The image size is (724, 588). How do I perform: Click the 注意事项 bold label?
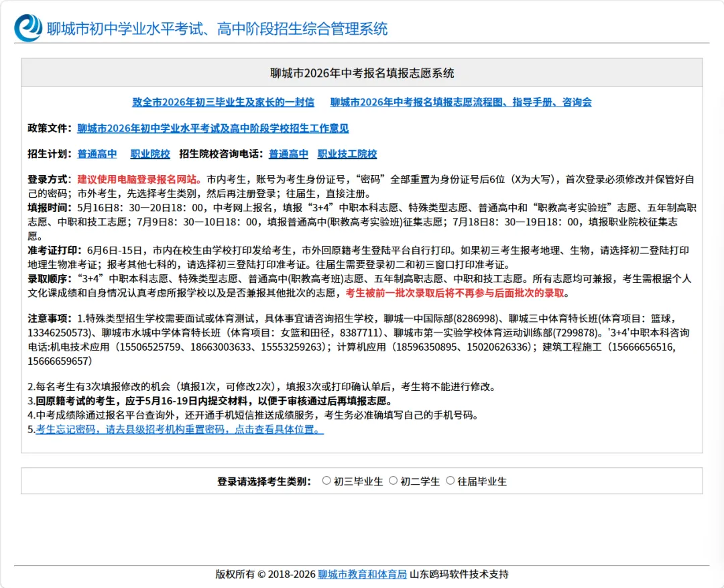(50, 318)
